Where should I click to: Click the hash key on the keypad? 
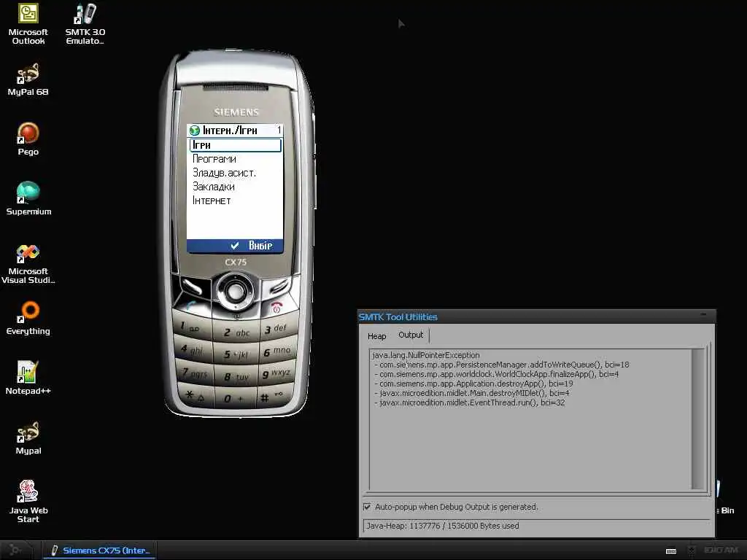click(274, 396)
